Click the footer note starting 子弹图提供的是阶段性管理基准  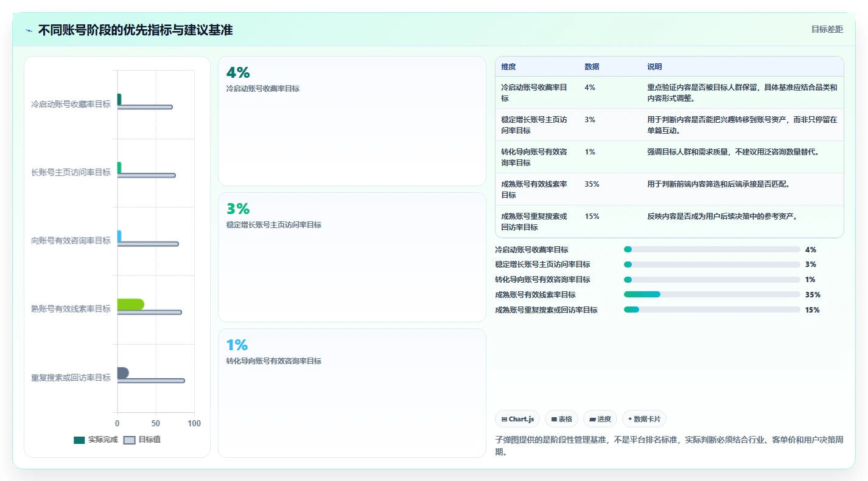pos(670,446)
